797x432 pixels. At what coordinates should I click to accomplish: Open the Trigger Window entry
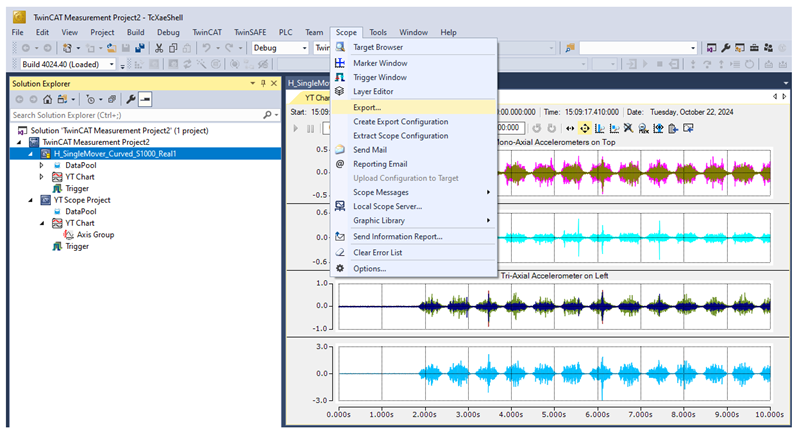[380, 77]
